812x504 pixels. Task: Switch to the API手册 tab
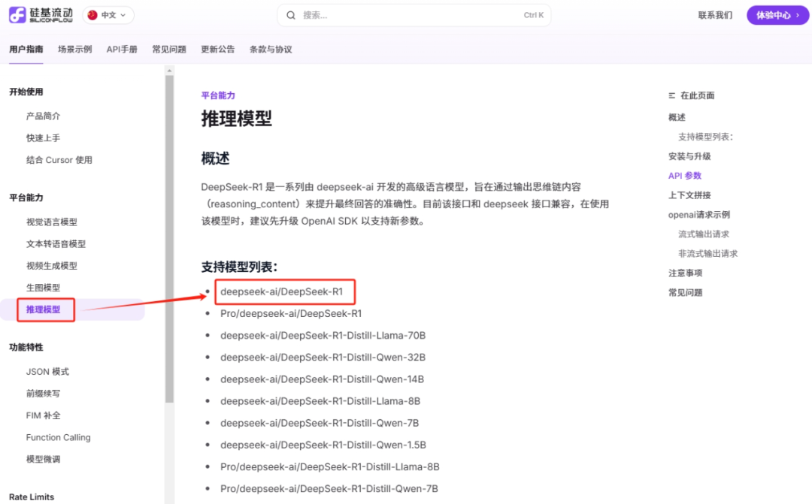coord(123,49)
